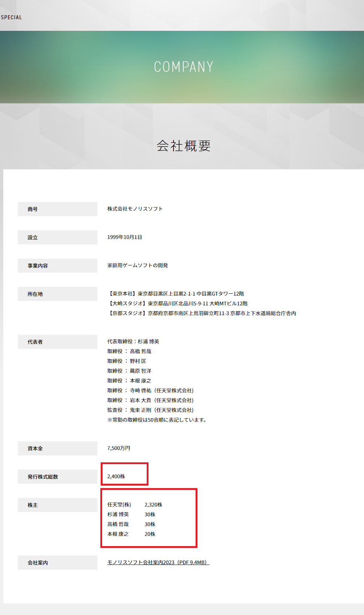This screenshot has width=364, height=615.
Task: Click the 大崎スタジオ address line
Action: (x=177, y=304)
